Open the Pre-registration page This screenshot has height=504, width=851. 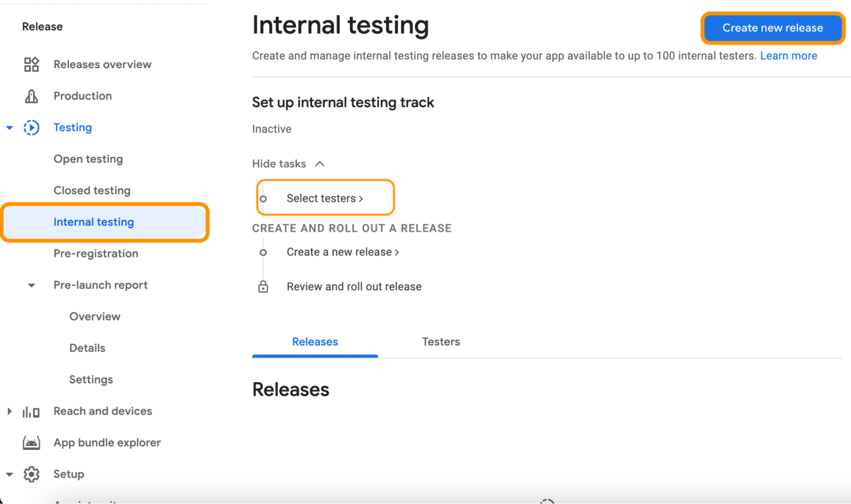click(x=96, y=253)
